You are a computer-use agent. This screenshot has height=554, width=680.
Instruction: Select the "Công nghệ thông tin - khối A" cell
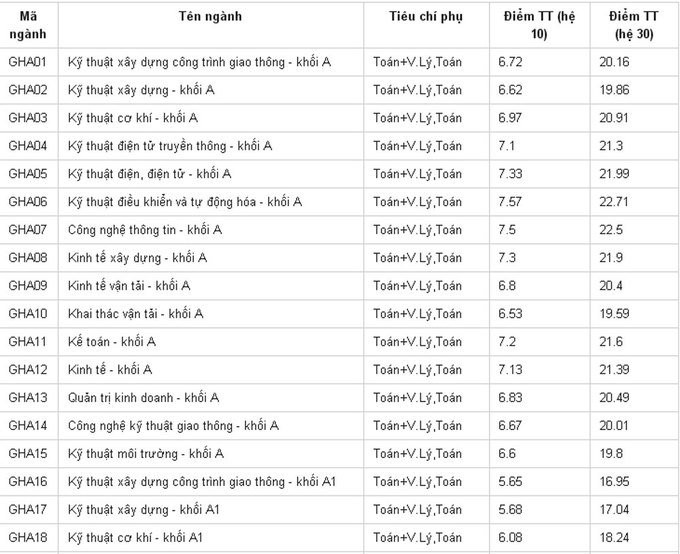(x=144, y=230)
